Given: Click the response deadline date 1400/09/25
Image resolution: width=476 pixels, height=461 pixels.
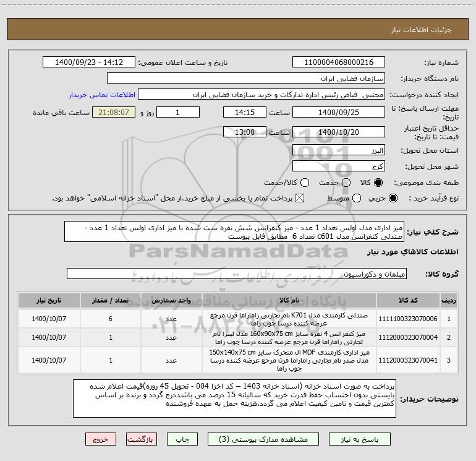Looking at the screenshot, I should [339, 112].
